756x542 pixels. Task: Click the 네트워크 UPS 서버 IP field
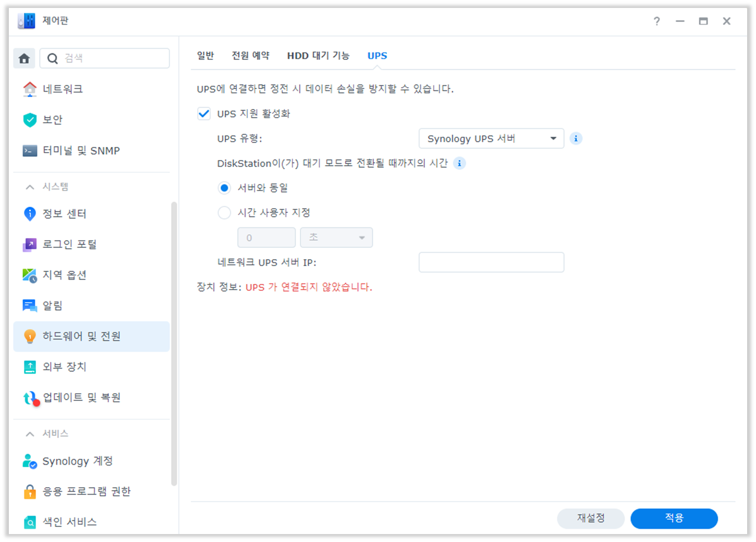pyautogui.click(x=491, y=262)
